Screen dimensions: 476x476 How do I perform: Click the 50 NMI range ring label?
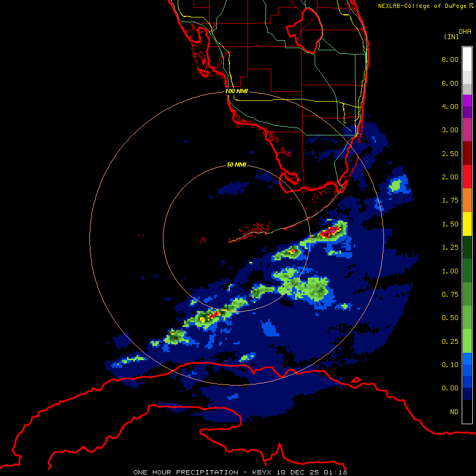click(236, 164)
